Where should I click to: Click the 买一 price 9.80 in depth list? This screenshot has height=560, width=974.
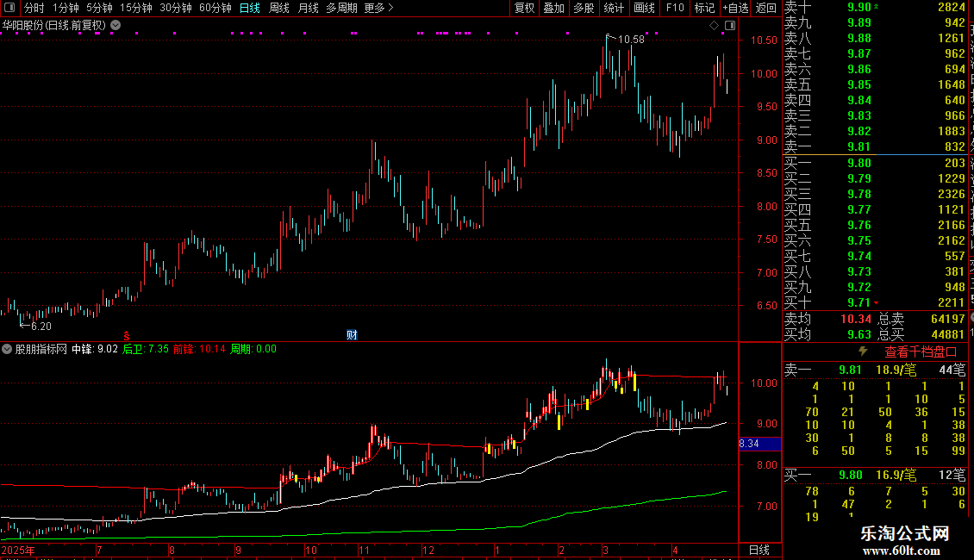(859, 163)
